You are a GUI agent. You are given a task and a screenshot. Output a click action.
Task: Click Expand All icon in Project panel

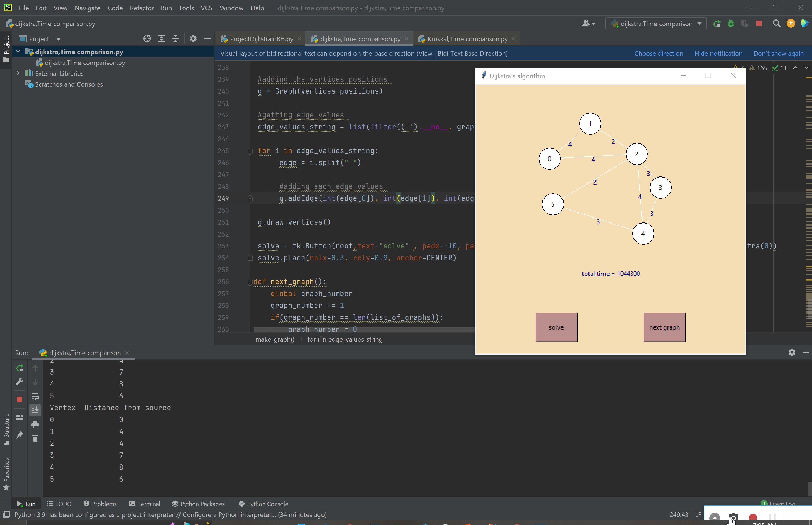click(161, 38)
